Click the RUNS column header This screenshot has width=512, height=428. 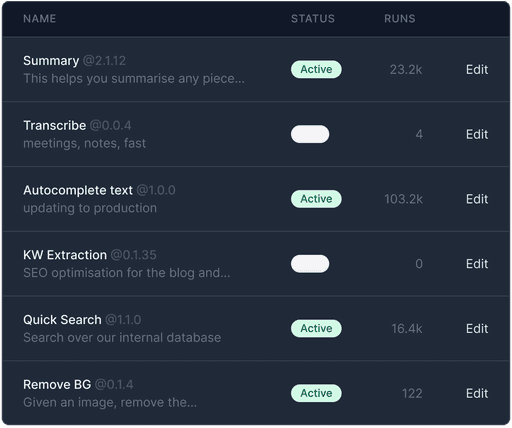pos(400,19)
